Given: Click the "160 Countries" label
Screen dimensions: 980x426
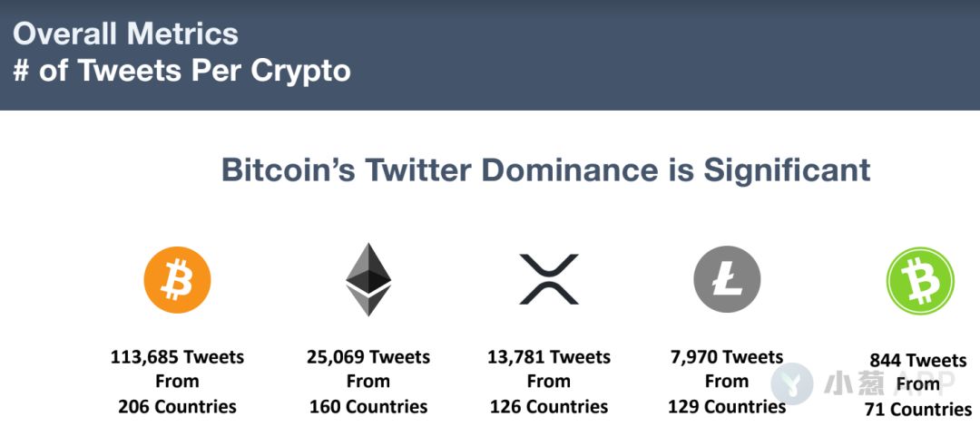Looking at the screenshot, I should point(368,407).
